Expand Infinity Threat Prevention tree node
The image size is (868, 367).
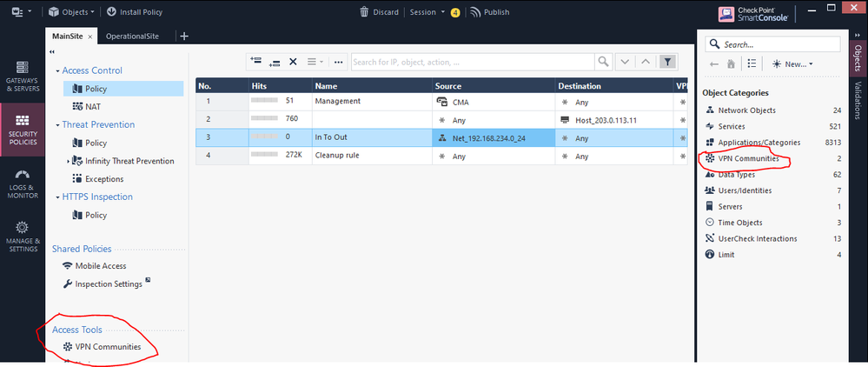tap(68, 162)
